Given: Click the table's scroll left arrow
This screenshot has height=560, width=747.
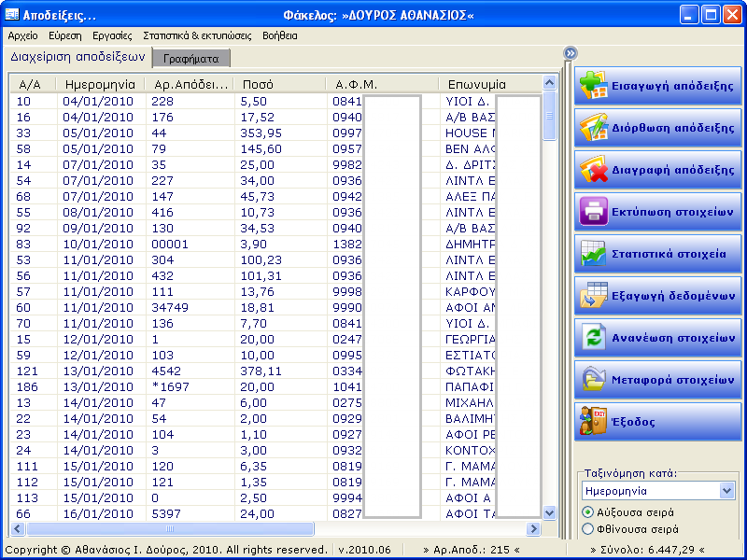Looking at the screenshot, I should (x=18, y=528).
